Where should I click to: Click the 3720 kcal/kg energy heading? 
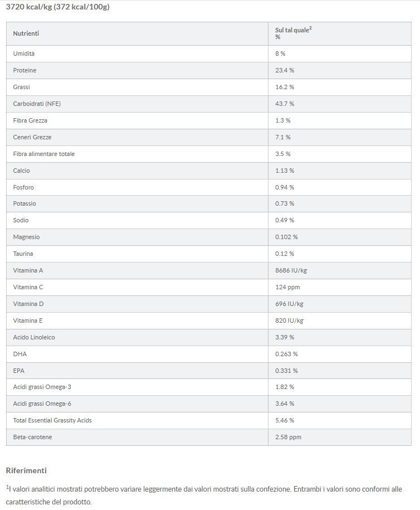click(x=57, y=7)
